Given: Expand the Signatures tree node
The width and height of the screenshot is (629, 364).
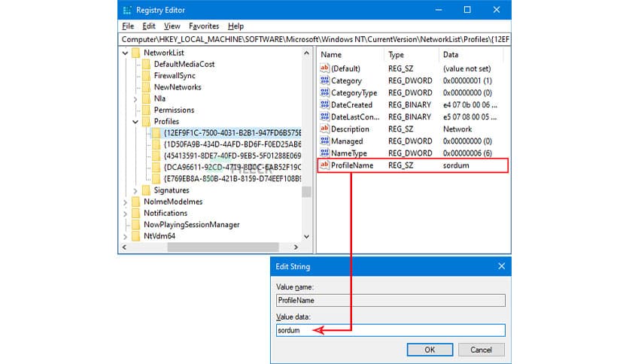Looking at the screenshot, I should 135,190.
